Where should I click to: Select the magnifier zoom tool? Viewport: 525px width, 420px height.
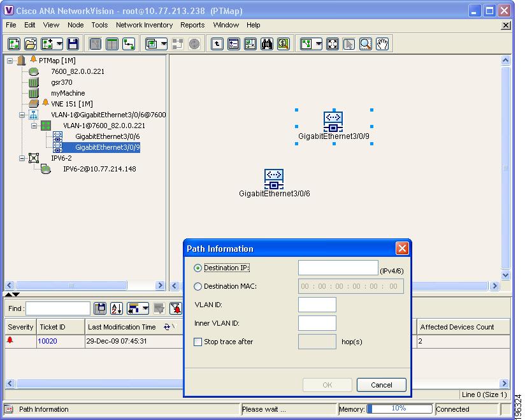coord(366,44)
